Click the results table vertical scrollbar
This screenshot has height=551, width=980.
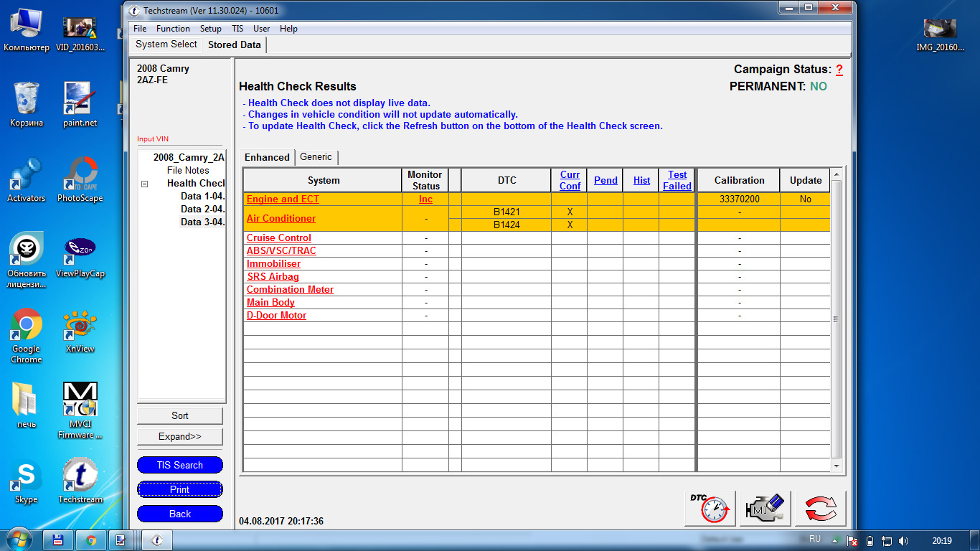pyautogui.click(x=836, y=320)
